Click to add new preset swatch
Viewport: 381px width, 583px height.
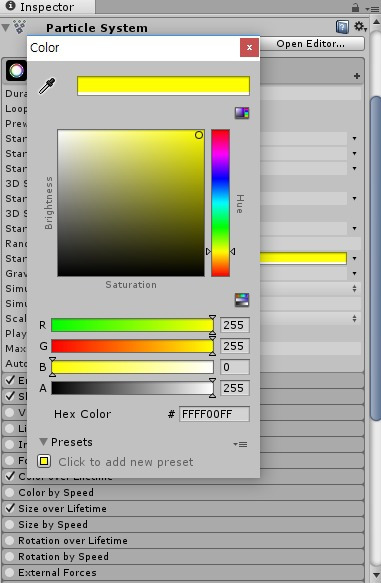coord(44,461)
